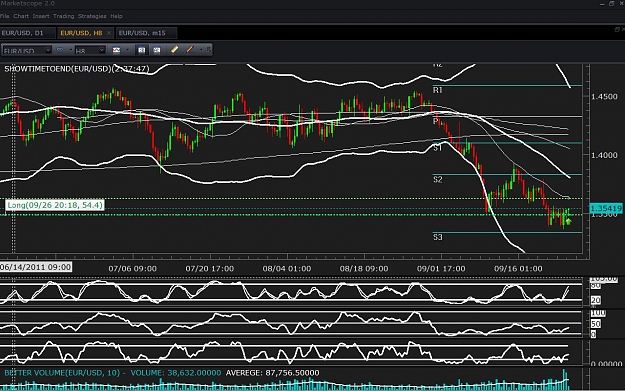Click the 09/16 01:00 time axis label

[x=518, y=269]
